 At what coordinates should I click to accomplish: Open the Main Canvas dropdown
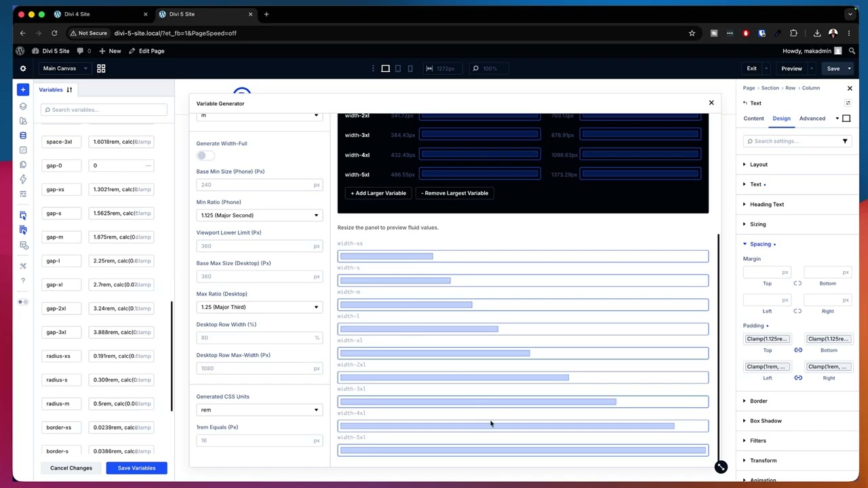(65, 68)
